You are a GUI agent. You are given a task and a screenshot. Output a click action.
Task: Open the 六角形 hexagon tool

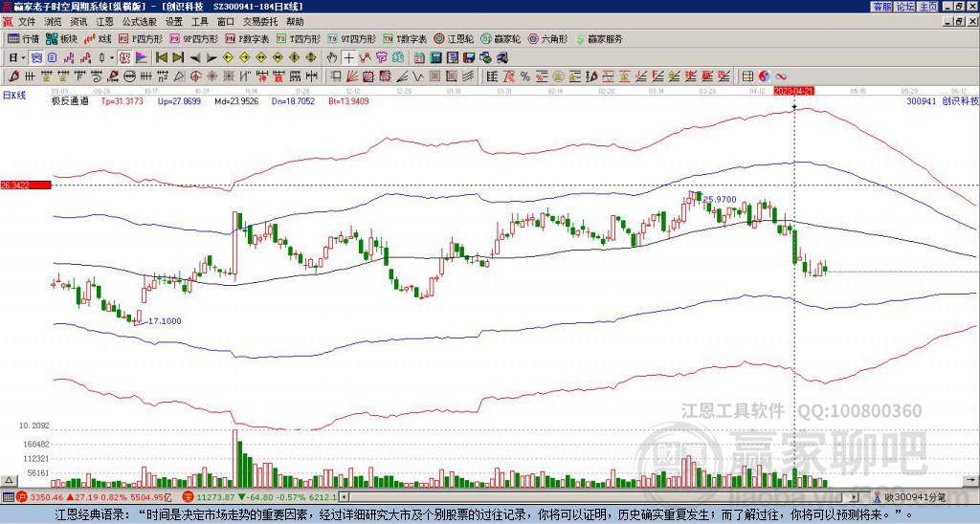point(548,38)
